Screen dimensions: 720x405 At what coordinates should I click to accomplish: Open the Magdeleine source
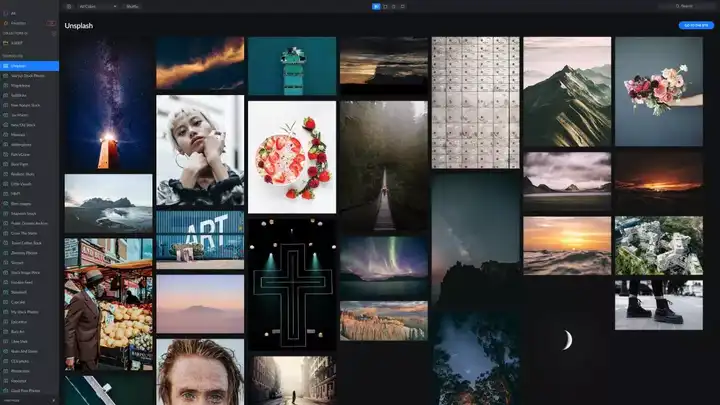click(x=29, y=85)
